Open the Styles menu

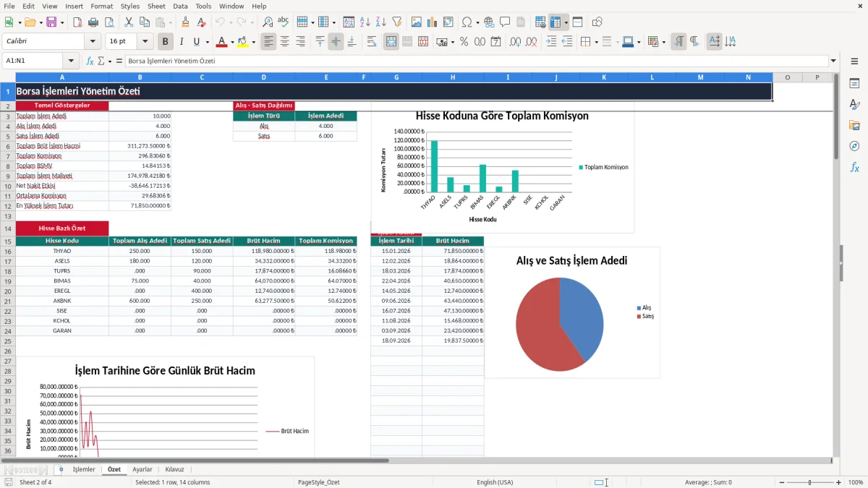click(x=130, y=6)
